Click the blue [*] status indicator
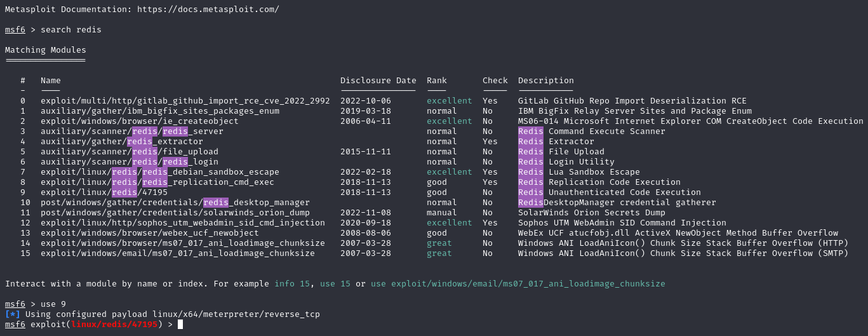868x336 pixels. point(12,314)
